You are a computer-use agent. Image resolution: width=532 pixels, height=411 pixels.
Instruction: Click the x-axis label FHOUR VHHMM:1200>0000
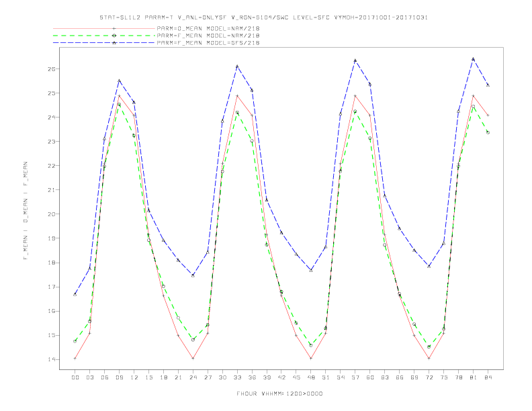[279, 394]
